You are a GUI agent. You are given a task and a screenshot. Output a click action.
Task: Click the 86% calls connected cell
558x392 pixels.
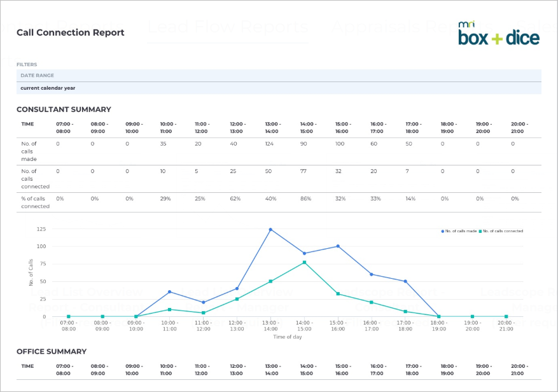click(305, 199)
